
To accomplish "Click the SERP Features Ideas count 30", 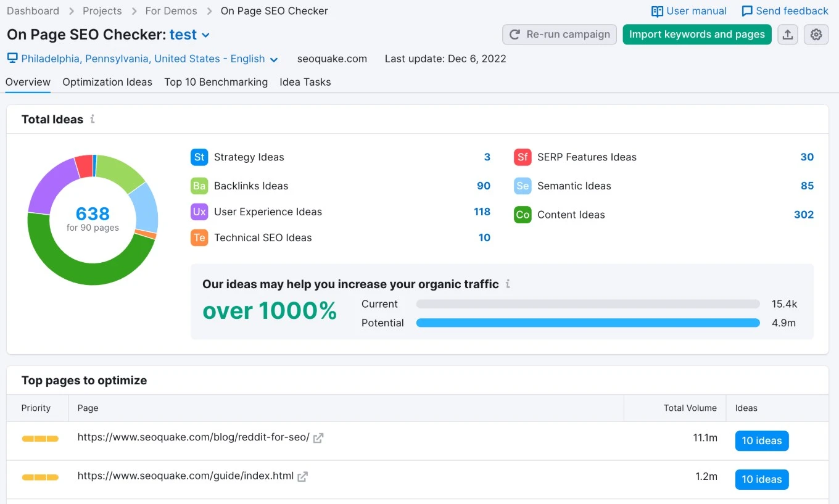I will [807, 157].
